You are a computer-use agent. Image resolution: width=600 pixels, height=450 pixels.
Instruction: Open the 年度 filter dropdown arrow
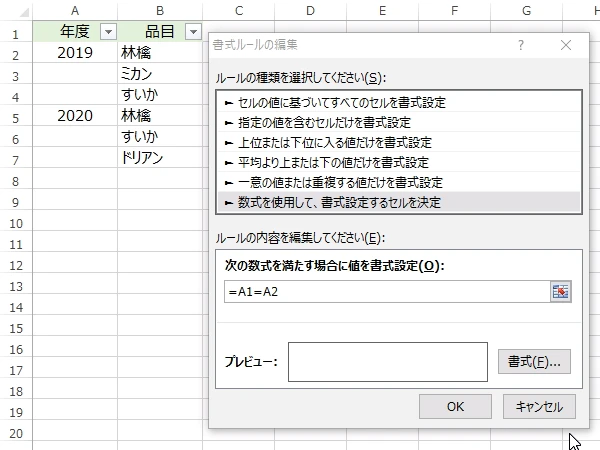point(108,32)
